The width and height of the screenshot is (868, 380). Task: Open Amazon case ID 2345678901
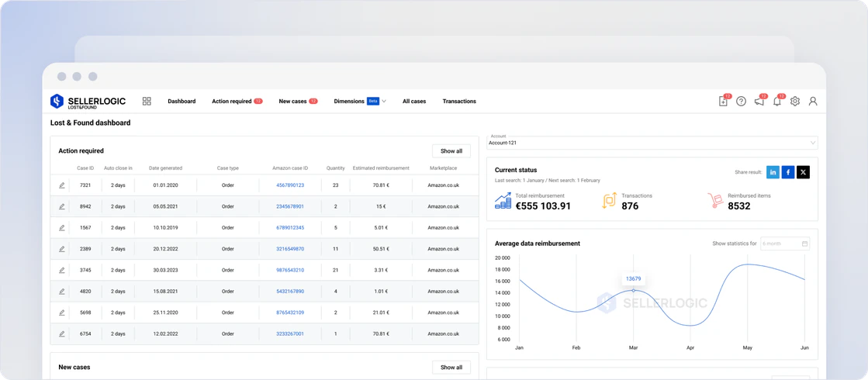click(x=290, y=206)
